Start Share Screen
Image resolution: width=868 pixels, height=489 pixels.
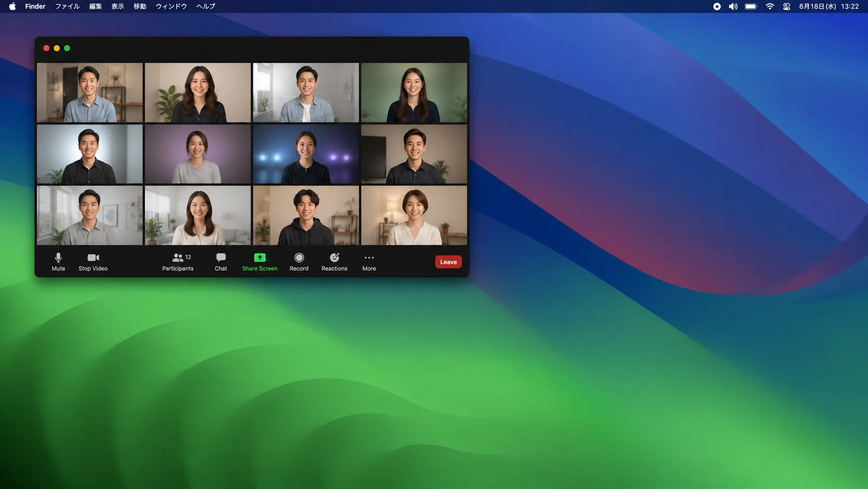[260, 262]
